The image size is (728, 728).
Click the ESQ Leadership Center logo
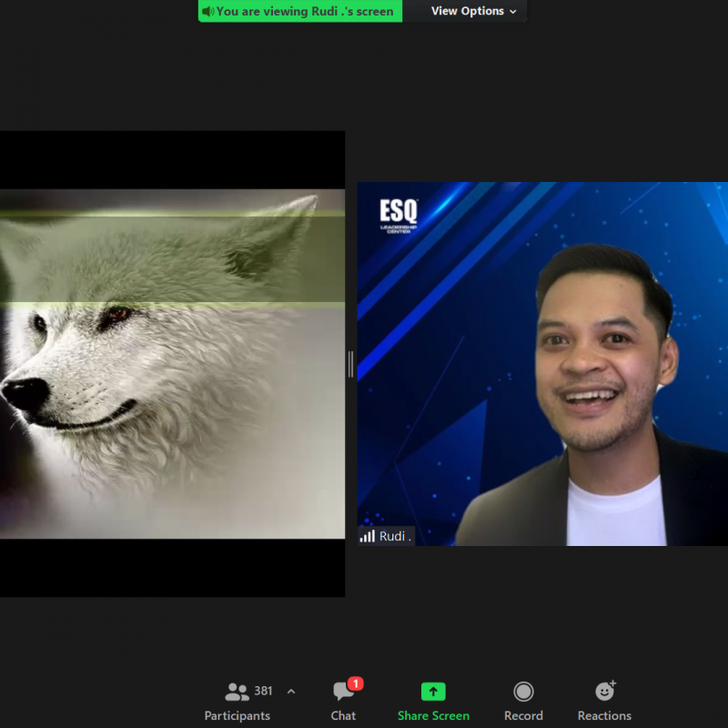[398, 214]
